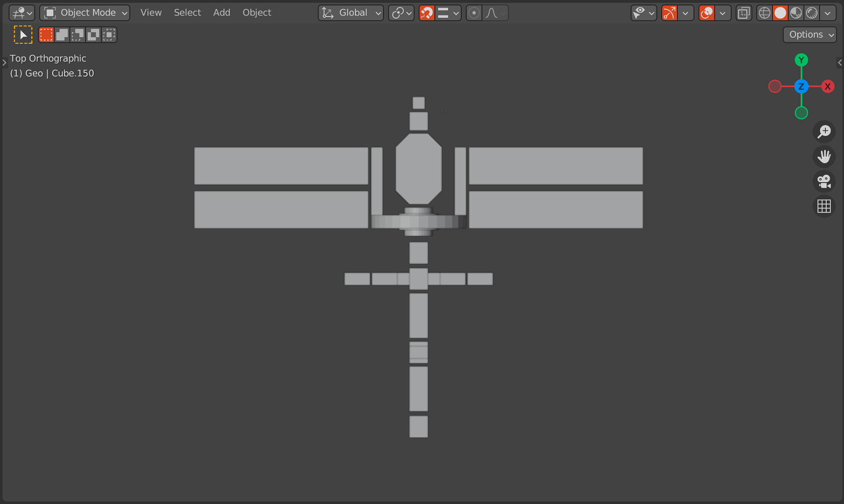The height and width of the screenshot is (504, 844).
Task: Open the pivot point dropdown
Action: [x=401, y=13]
